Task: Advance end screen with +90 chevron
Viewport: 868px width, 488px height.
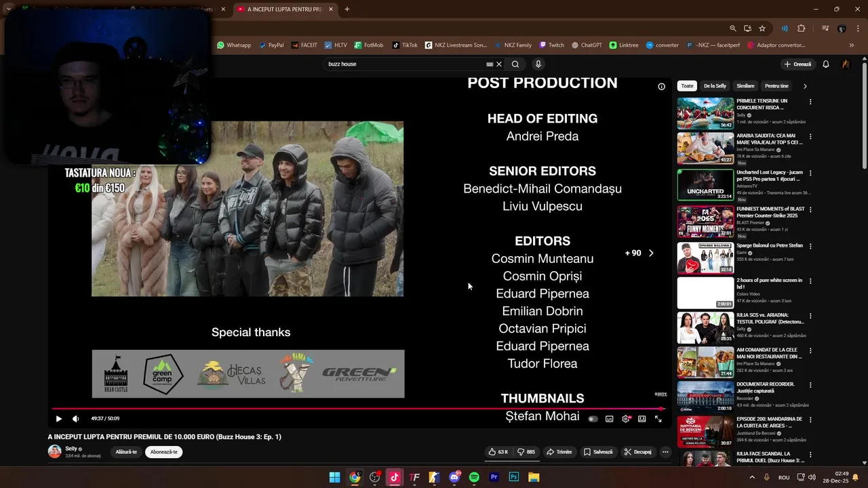Action: 650,253
